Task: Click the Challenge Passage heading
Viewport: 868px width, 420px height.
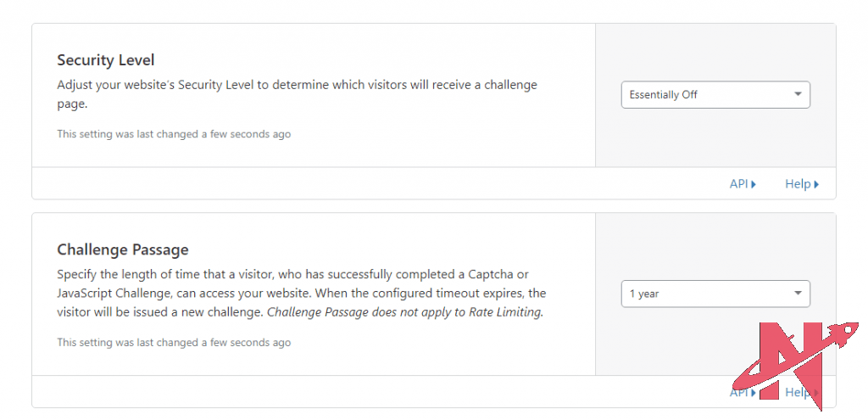Action: [122, 249]
